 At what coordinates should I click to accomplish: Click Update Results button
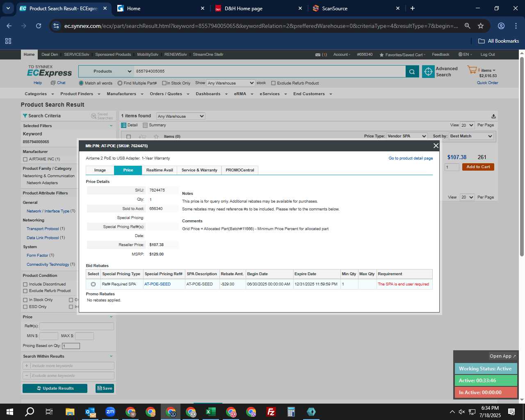pos(55,388)
